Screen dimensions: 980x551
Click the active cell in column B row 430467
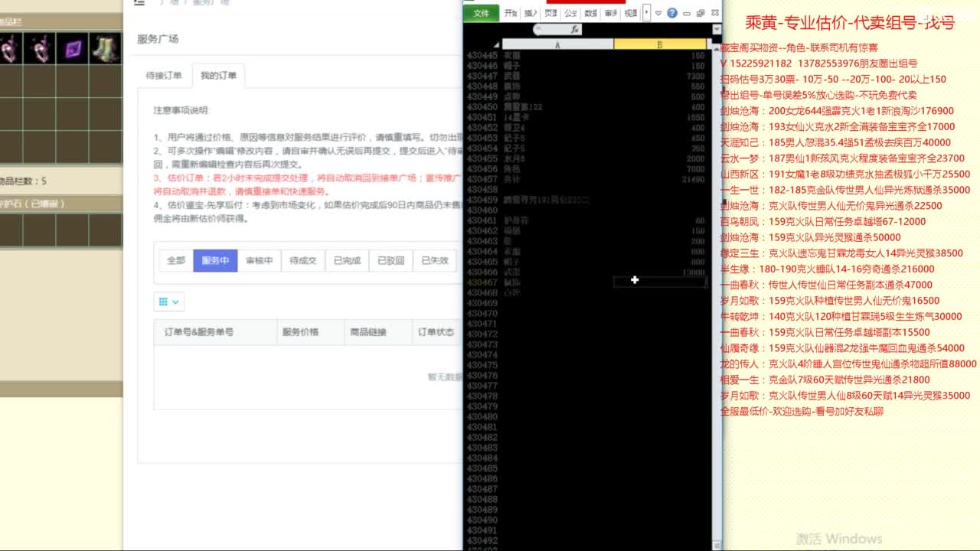(x=660, y=282)
